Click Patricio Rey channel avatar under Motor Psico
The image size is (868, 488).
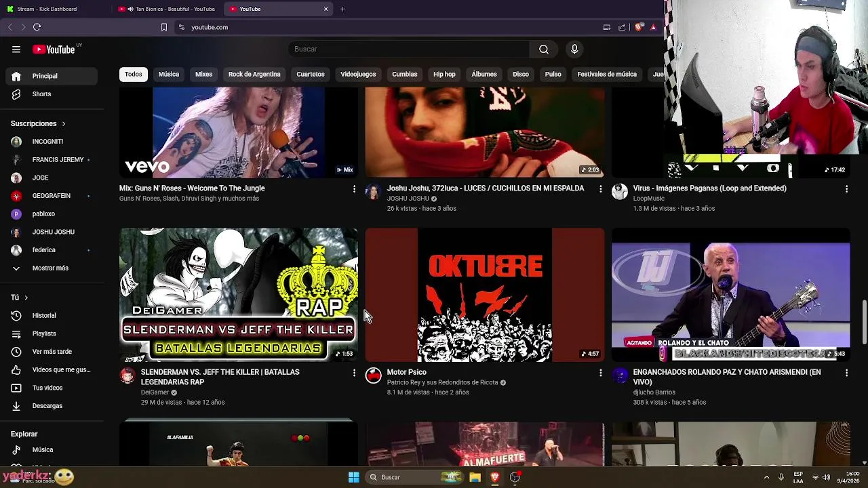coord(374,375)
